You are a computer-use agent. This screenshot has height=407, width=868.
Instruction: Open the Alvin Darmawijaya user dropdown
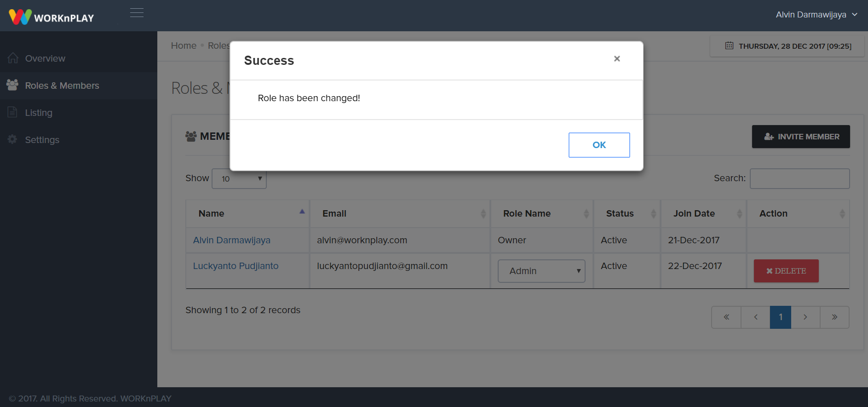816,15
